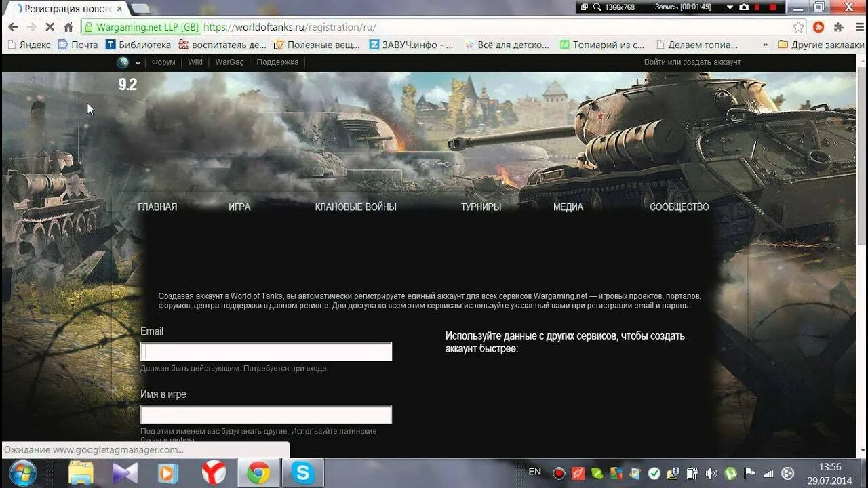Viewport: 868px width, 488px height.
Task: Click into the Email input field
Action: [266, 351]
